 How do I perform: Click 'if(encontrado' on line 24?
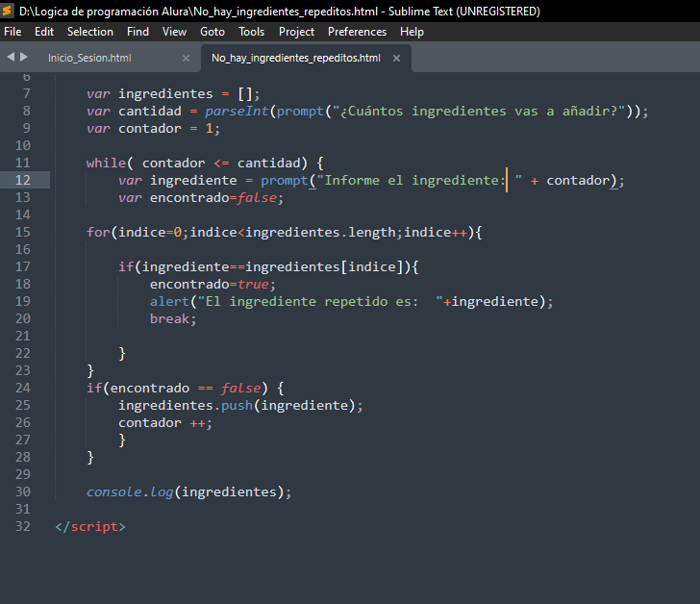(137, 389)
